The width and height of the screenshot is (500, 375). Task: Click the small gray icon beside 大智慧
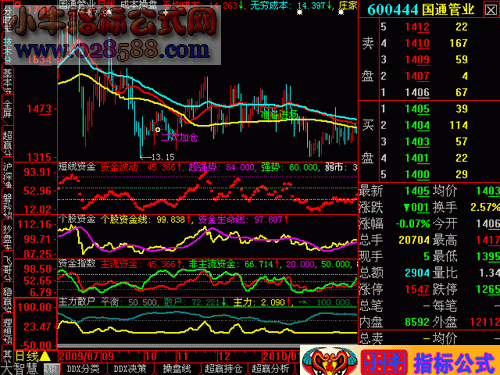click(52, 369)
